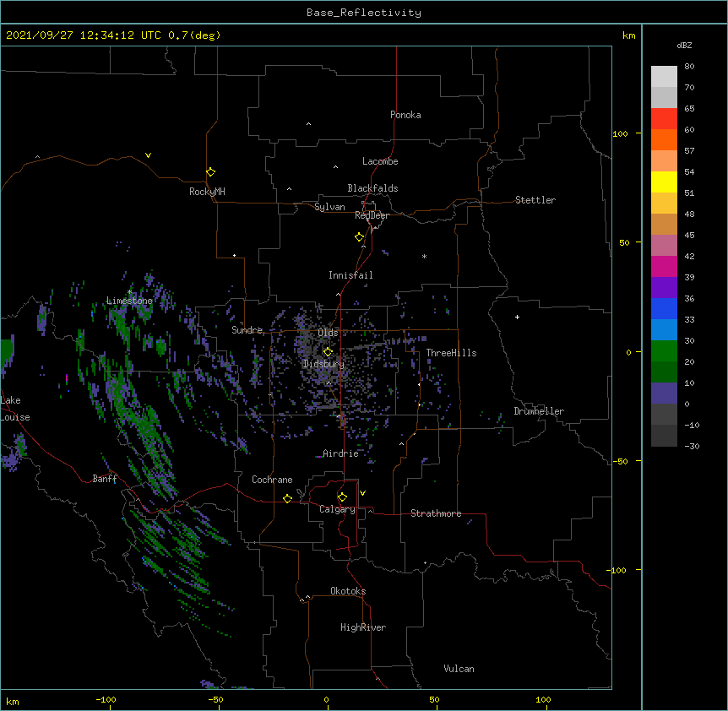Click the yellow diamond marker below the Cochrane label
728x711 pixels.
click(x=287, y=498)
